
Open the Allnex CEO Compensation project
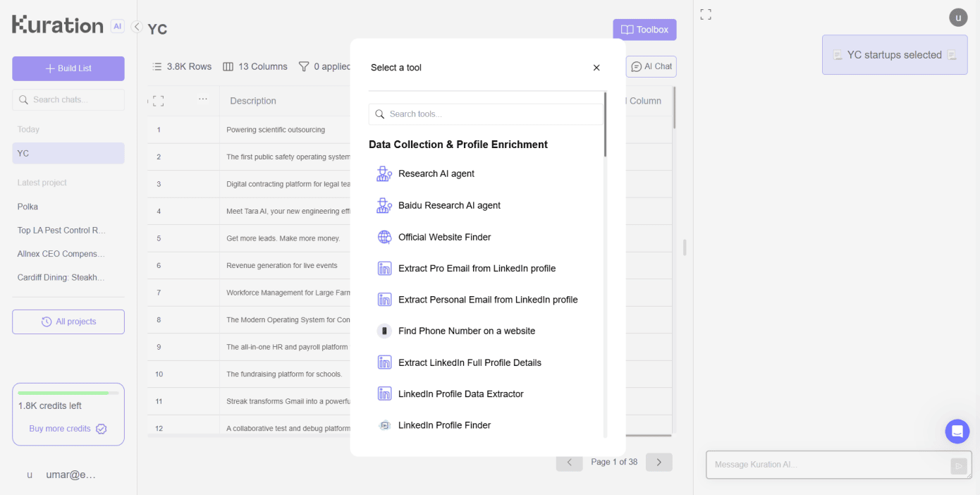[x=61, y=254]
